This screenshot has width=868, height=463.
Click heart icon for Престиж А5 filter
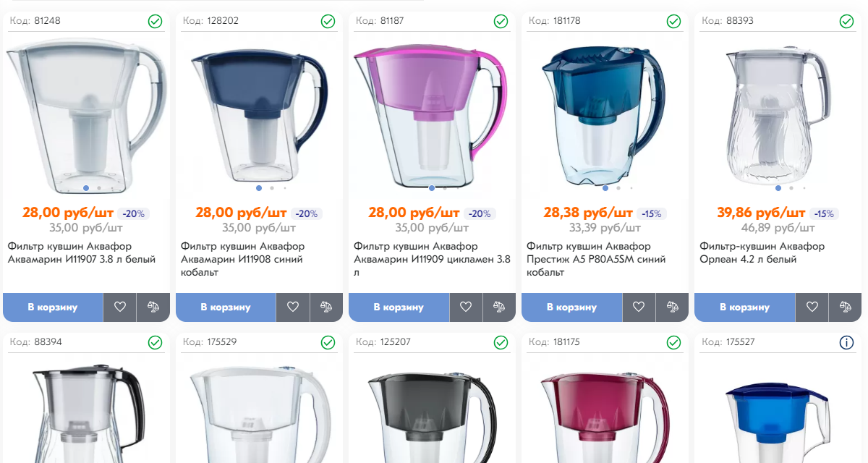point(638,307)
